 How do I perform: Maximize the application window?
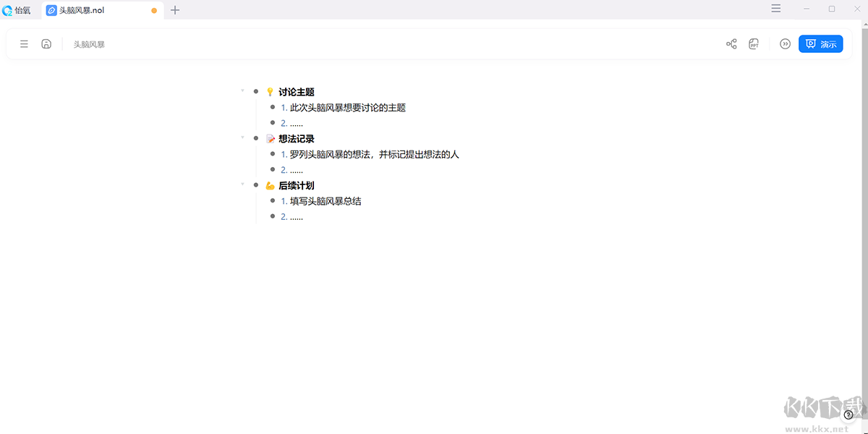pyautogui.click(x=832, y=9)
